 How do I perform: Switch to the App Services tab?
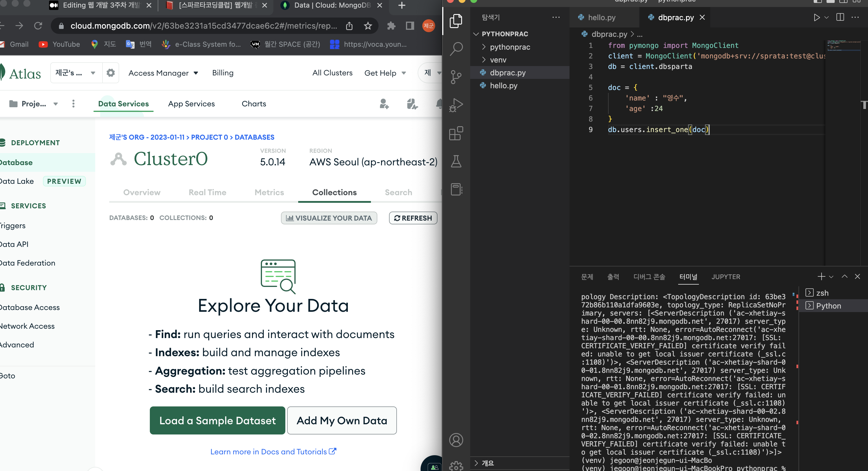[191, 104]
